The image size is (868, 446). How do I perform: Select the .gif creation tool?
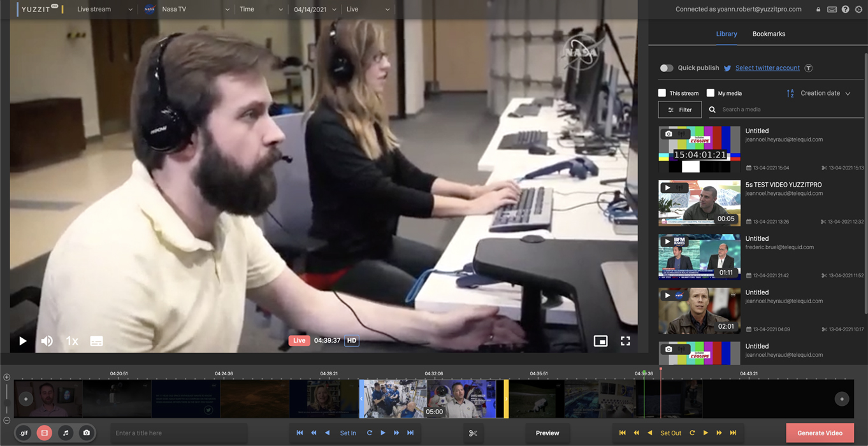[23, 433]
